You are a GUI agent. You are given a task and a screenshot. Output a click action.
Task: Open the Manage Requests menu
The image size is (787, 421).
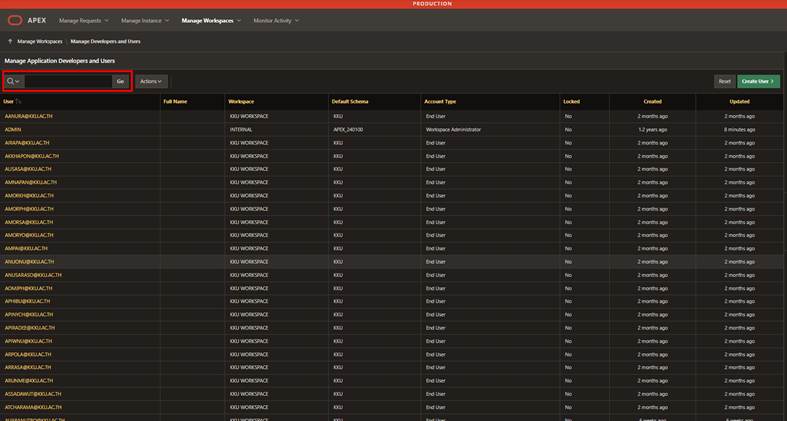[x=83, y=21]
